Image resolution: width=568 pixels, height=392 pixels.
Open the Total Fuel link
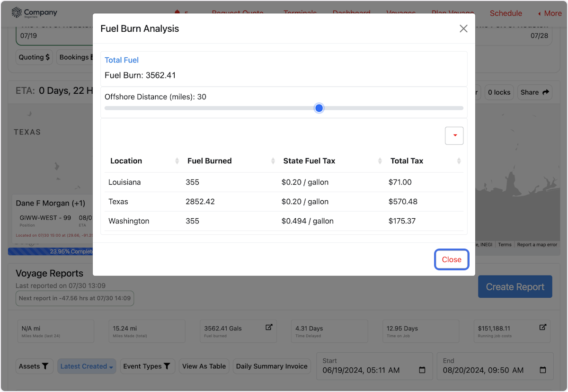(x=122, y=60)
